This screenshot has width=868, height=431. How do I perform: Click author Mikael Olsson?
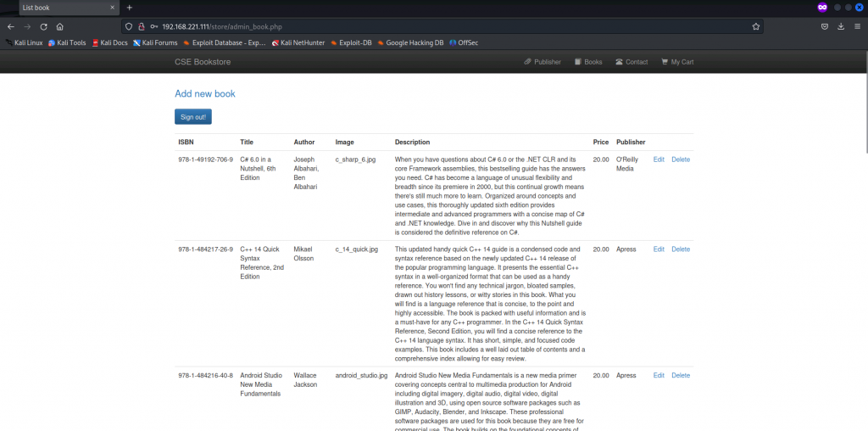point(304,254)
